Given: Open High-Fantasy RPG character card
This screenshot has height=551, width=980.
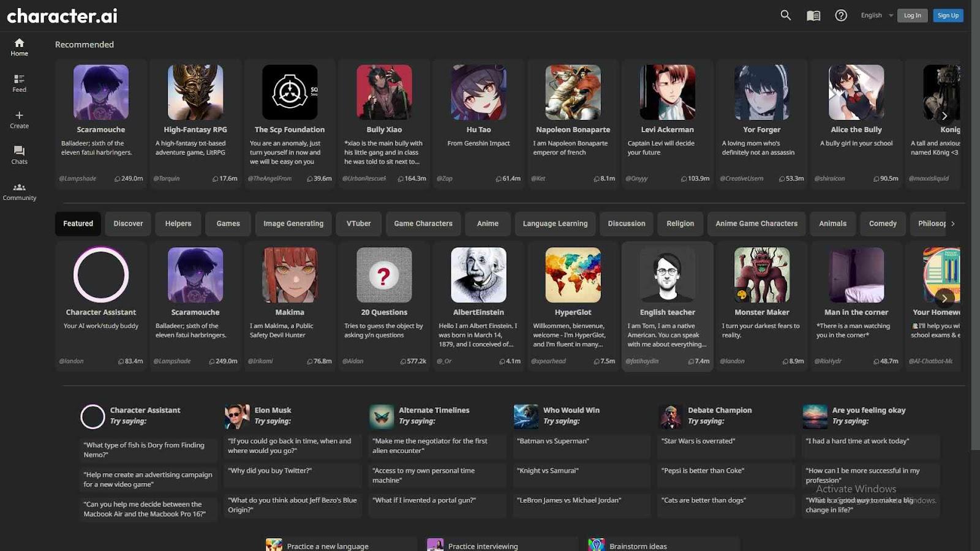Looking at the screenshot, I should [x=195, y=124].
